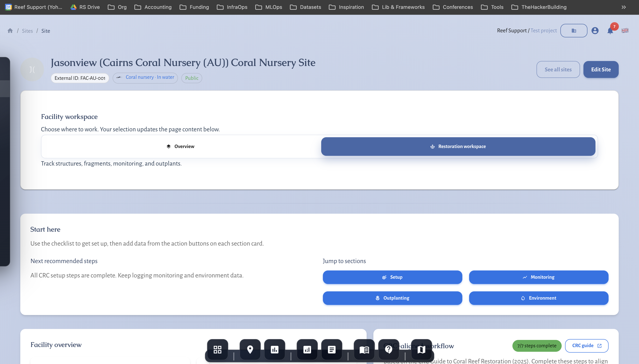Viewport: 639px width, 364px height.
Task: Open the Datasets bookmarks folder
Action: pos(306,7)
